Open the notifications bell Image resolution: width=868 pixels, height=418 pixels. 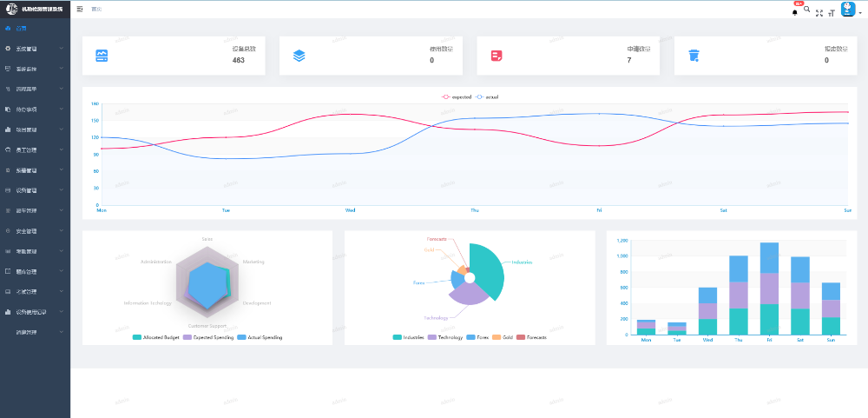[794, 12]
